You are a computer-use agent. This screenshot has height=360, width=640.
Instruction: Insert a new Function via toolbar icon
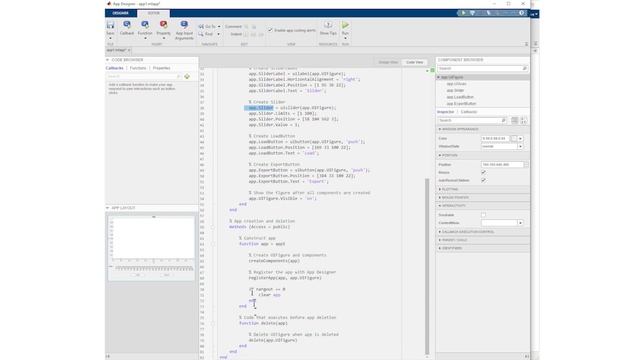coord(145,25)
